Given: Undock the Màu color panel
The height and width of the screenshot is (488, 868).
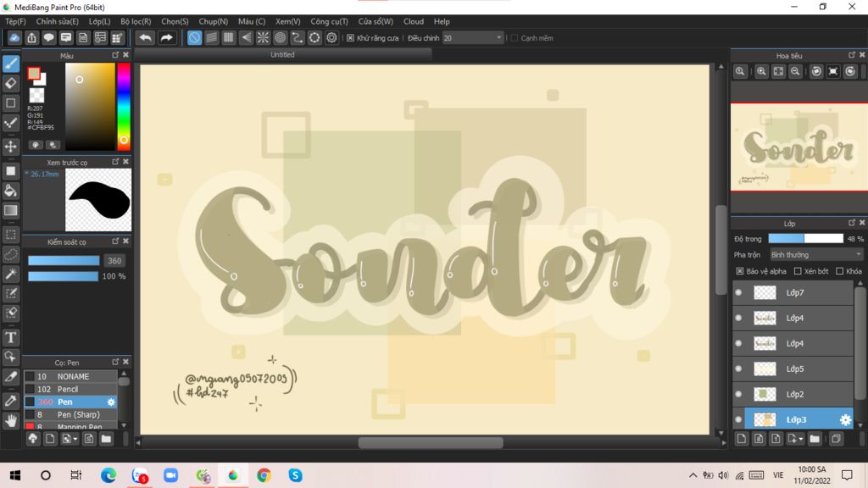Looking at the screenshot, I should point(115,55).
